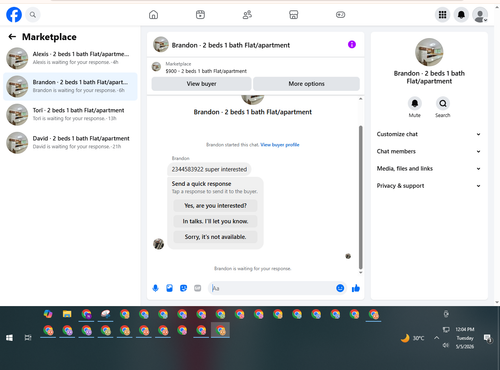Select the Brandon conversation in list
This screenshot has height=370, width=500.
pos(70,86)
